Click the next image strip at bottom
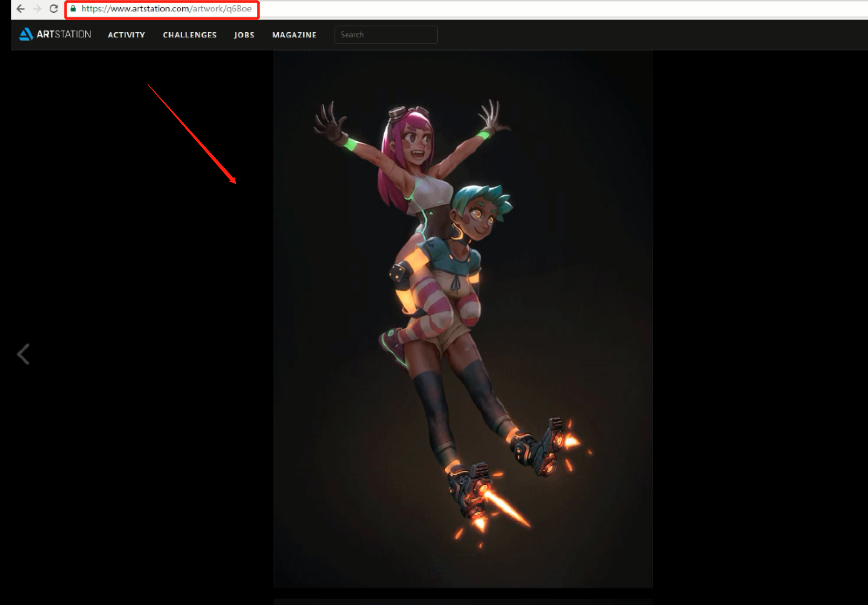Screen dimensions: 868x605 coord(463,602)
